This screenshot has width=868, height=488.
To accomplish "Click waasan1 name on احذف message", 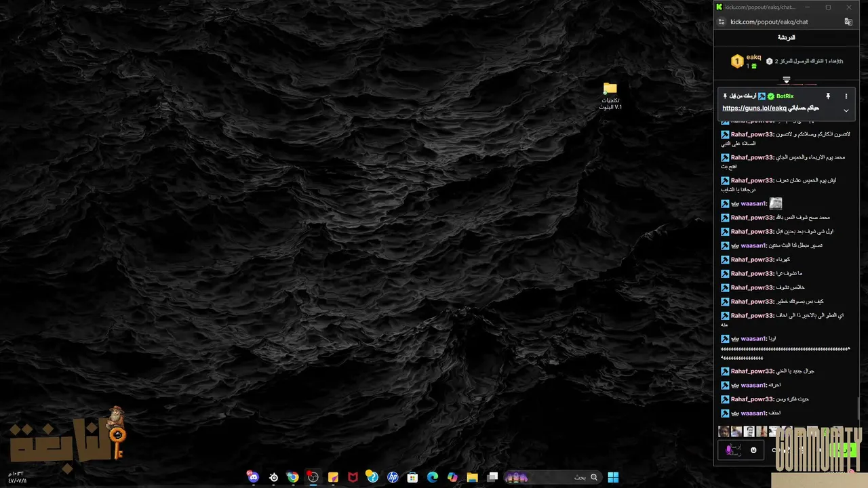I will 753,413.
